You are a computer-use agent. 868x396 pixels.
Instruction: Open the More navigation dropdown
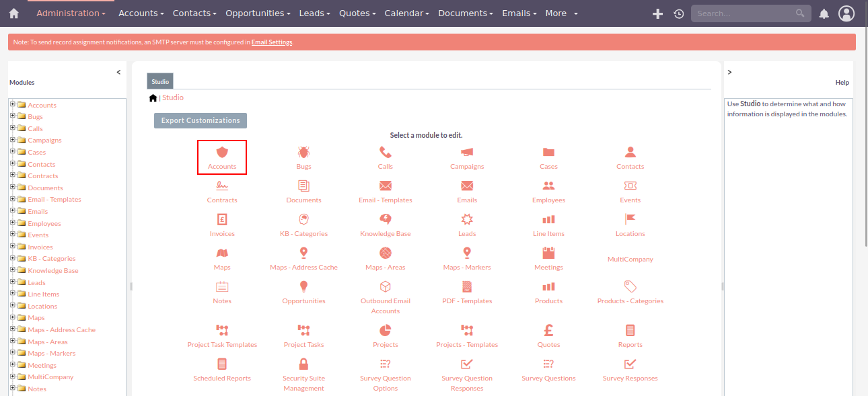(560, 13)
